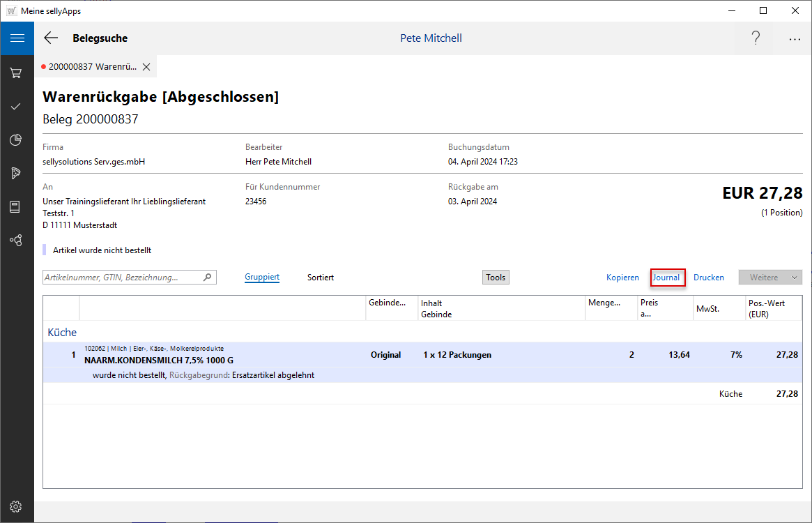This screenshot has width=812, height=523.
Task: Click the Tools button
Action: click(x=496, y=278)
